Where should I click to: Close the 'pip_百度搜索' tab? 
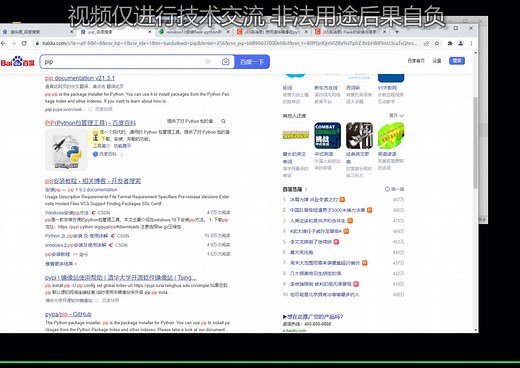tap(150, 32)
